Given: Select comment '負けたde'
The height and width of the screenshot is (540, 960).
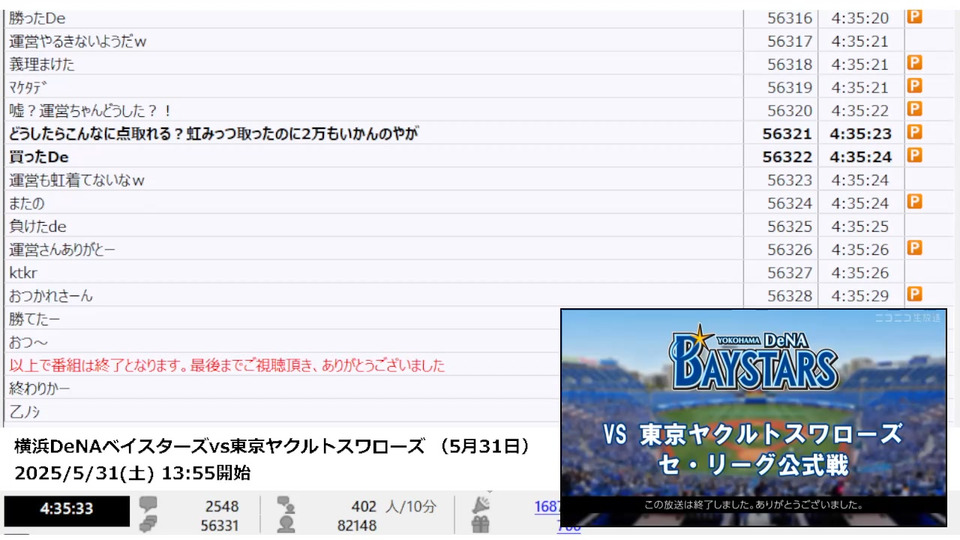Looking at the screenshot, I should click(37, 227).
